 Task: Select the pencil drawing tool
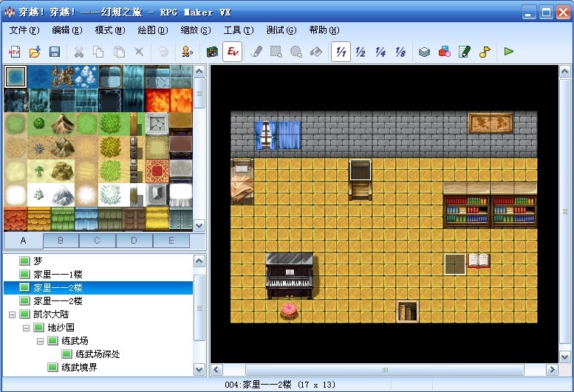coord(256,52)
